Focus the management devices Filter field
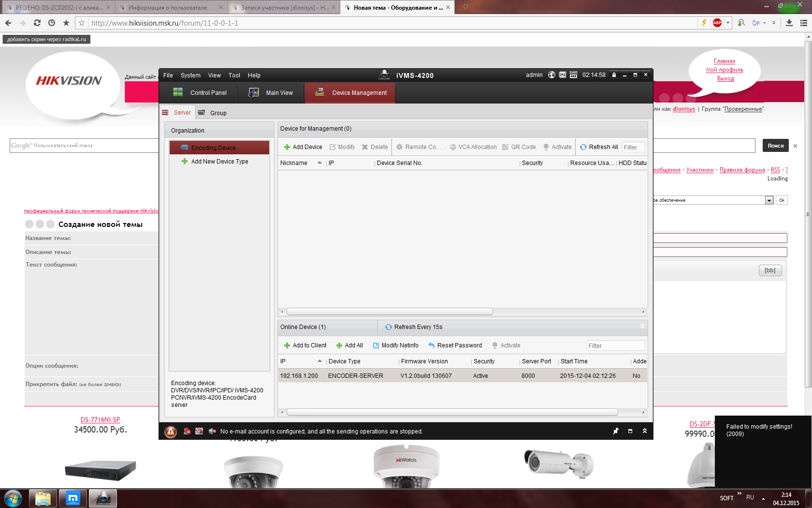This screenshot has height=508, width=812. 634,148
